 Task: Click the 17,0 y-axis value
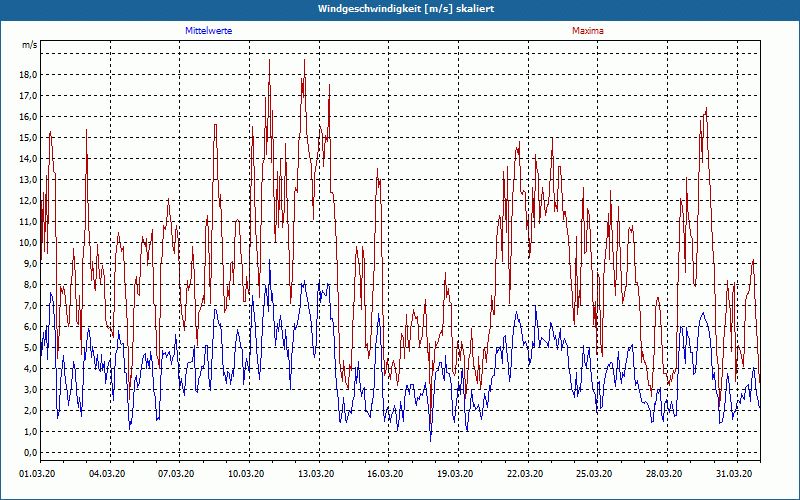tap(29, 96)
